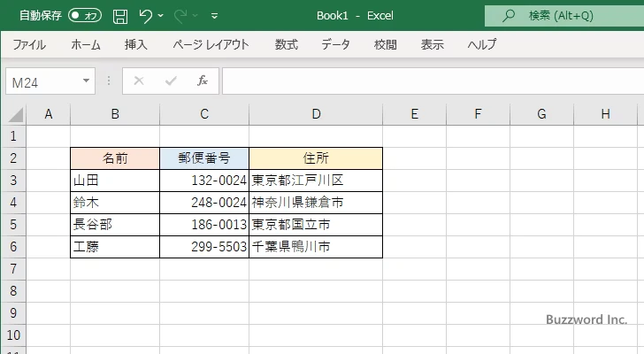Select the cell with 248-0024

tap(204, 203)
